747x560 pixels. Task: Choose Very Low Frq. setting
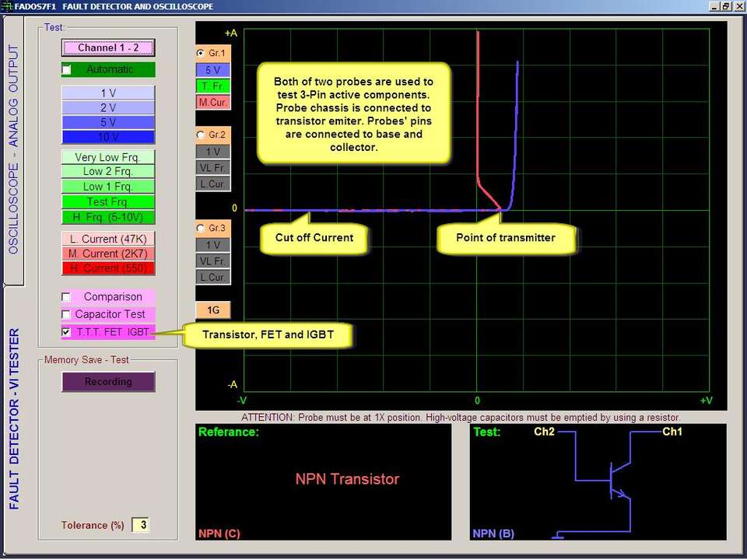coord(108,157)
